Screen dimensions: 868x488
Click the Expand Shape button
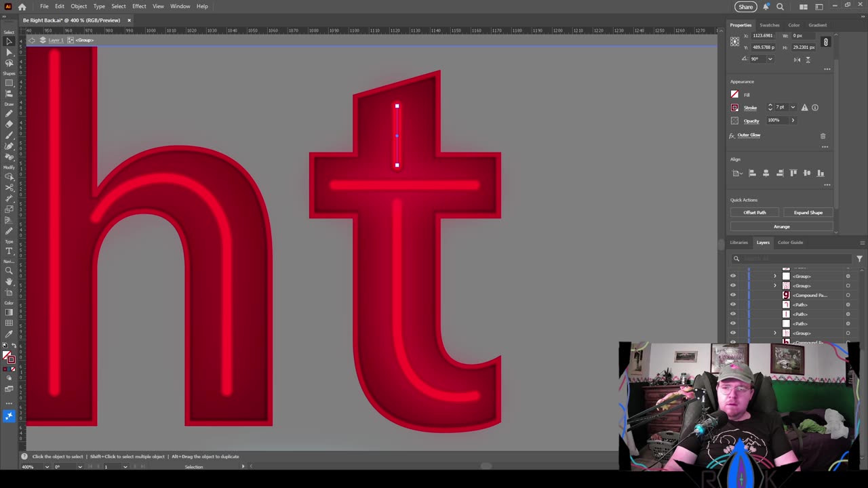[x=808, y=213]
